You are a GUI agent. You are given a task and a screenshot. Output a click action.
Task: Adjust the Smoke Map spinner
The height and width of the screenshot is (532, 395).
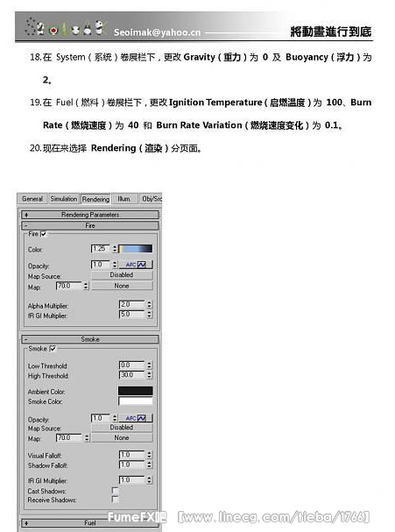click(x=87, y=437)
